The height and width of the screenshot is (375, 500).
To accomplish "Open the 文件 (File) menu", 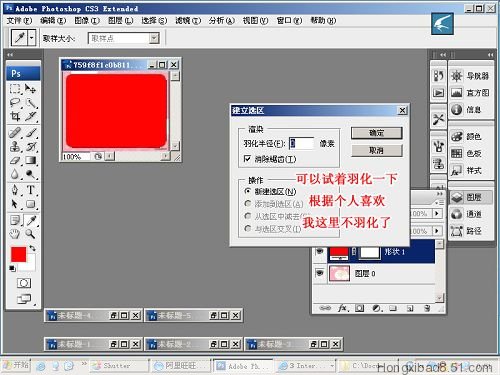I will (x=19, y=21).
